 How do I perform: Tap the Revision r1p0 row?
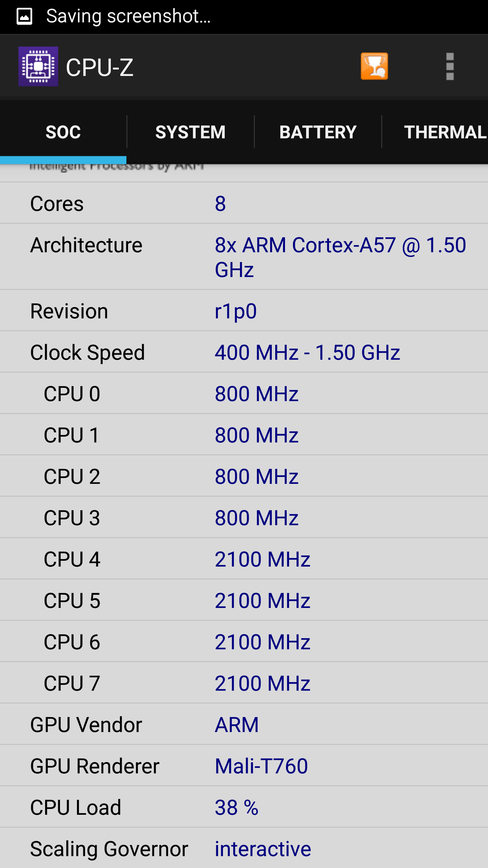(244, 311)
